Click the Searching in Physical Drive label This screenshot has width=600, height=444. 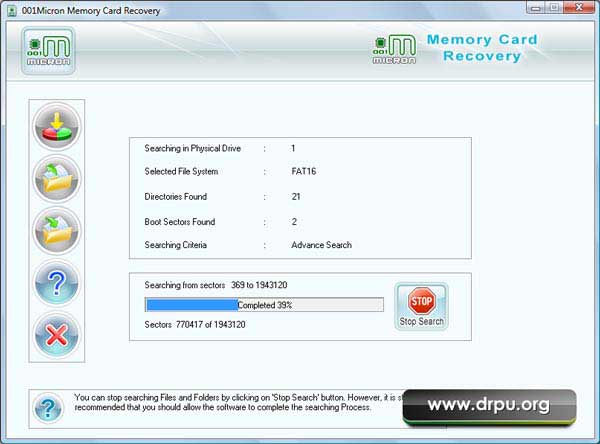tap(193, 148)
